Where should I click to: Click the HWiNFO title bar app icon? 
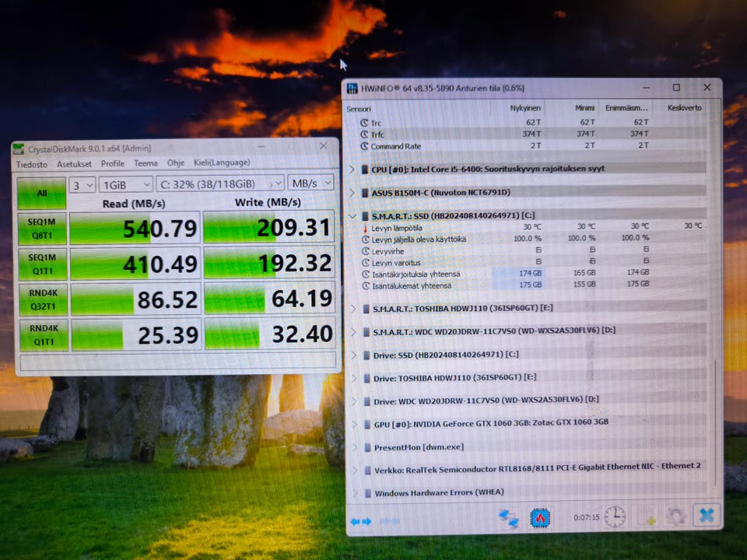352,88
